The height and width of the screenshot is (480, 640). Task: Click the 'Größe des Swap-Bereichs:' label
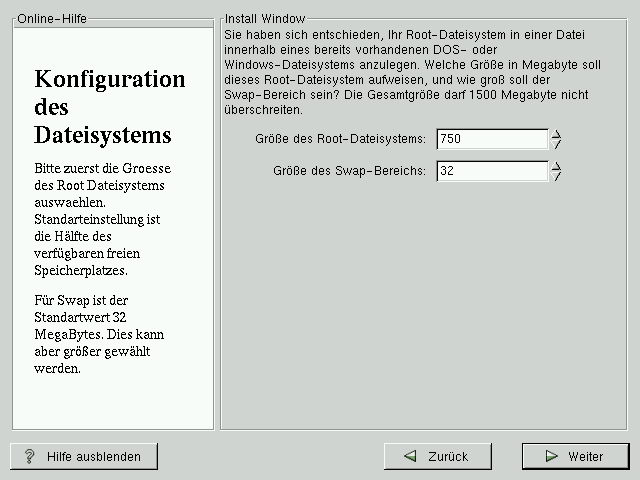pos(349,171)
